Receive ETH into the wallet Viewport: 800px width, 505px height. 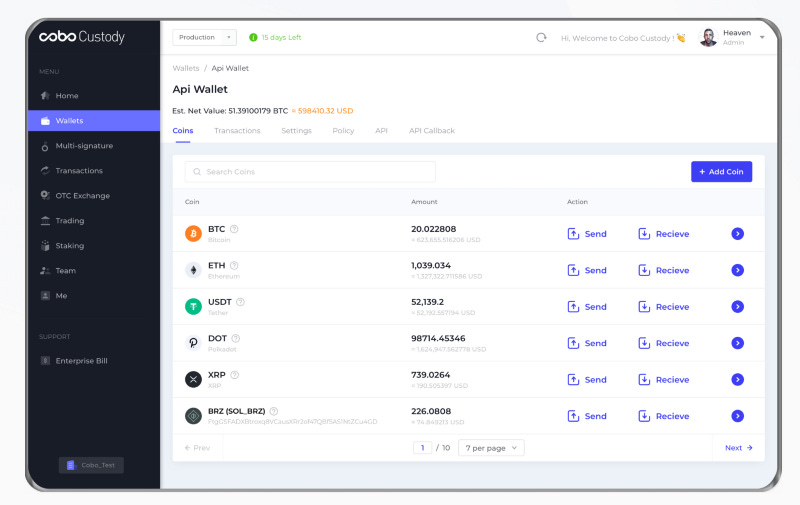(x=664, y=270)
